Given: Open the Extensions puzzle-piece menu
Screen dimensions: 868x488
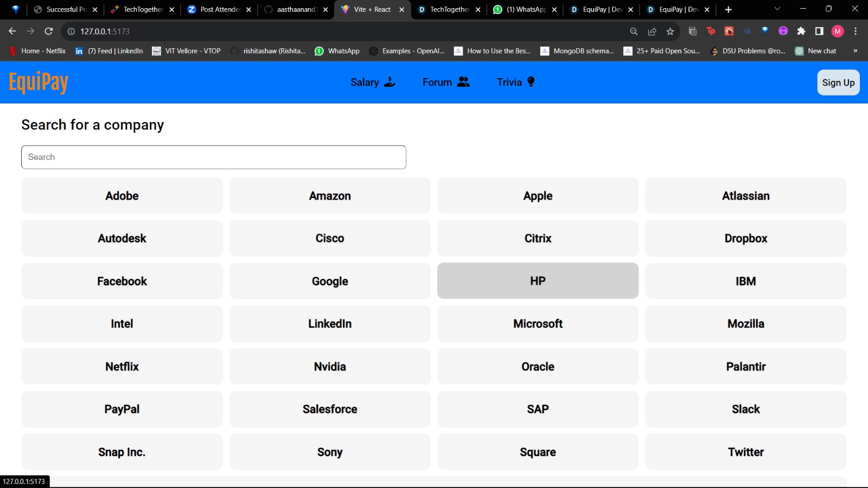Looking at the screenshot, I should [801, 31].
